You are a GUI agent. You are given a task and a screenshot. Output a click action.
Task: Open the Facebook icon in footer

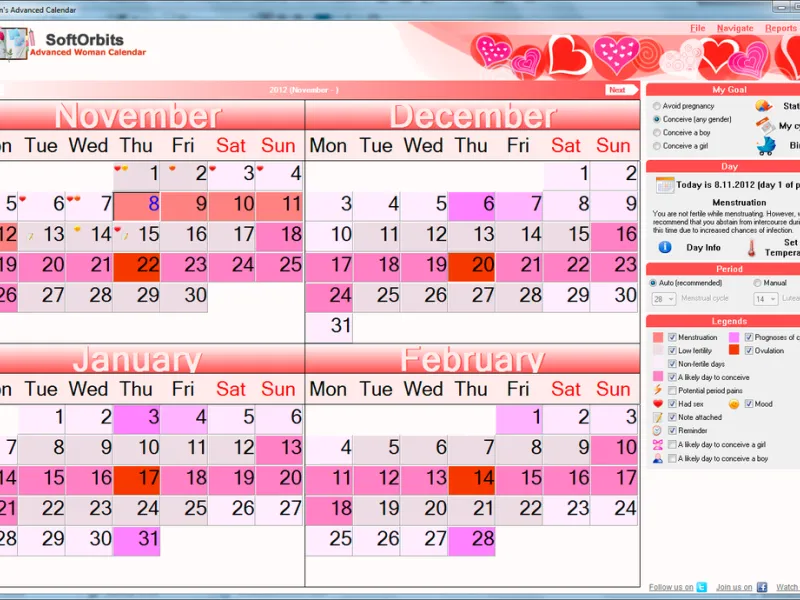(x=762, y=587)
